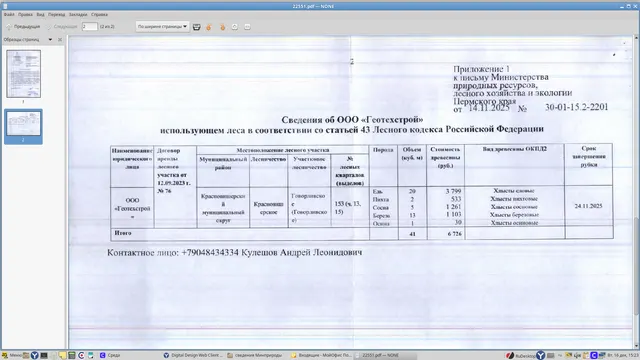Image resolution: width=640 pixels, height=360 pixels.
Task: Open the Файл menu
Action: (x=9, y=14)
